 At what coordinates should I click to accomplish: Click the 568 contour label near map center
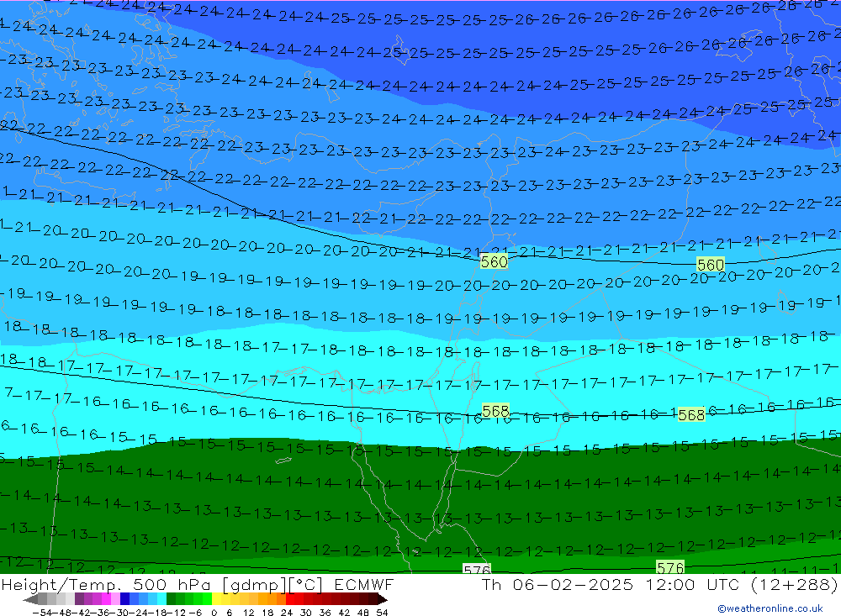pos(495,411)
